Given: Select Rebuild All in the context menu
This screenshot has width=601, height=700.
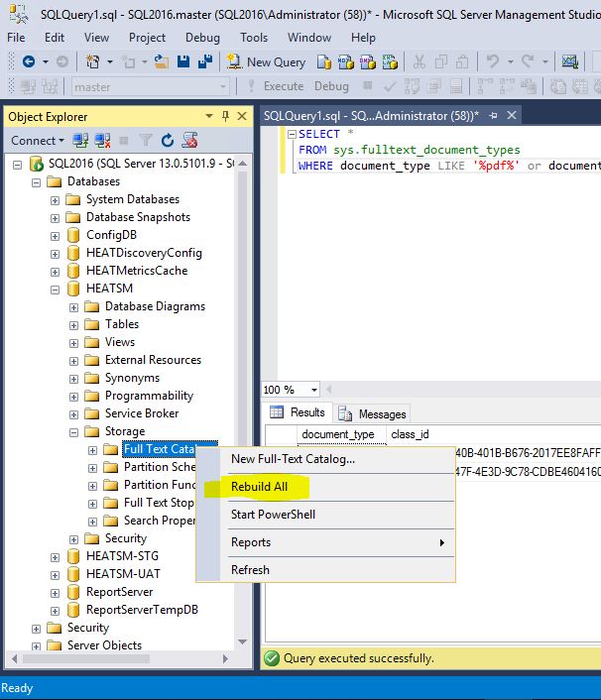Looking at the screenshot, I should [259, 487].
